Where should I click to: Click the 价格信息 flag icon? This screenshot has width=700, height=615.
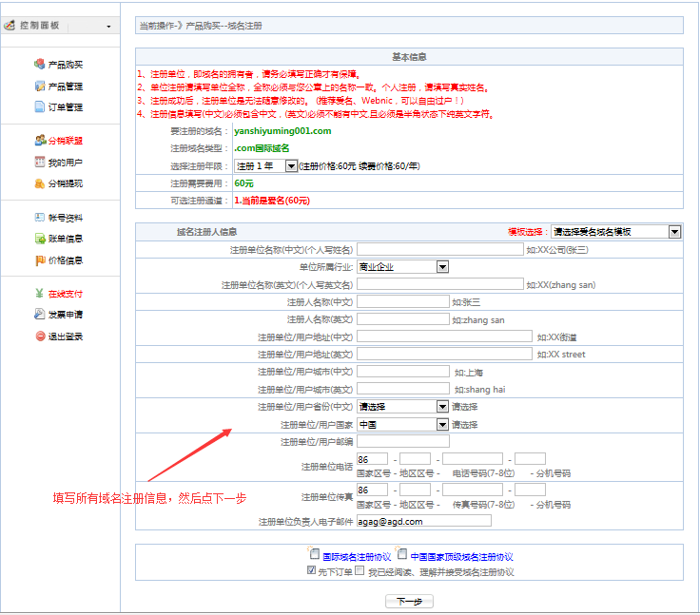tap(39, 260)
